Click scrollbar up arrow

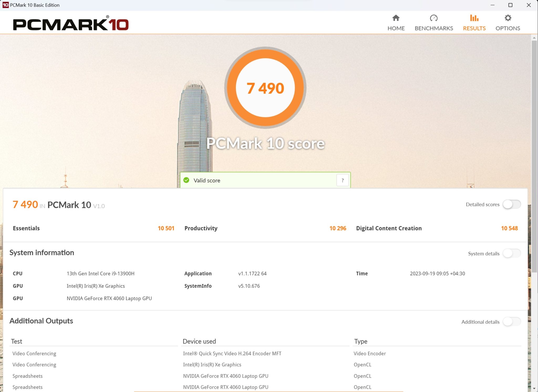coord(534,38)
